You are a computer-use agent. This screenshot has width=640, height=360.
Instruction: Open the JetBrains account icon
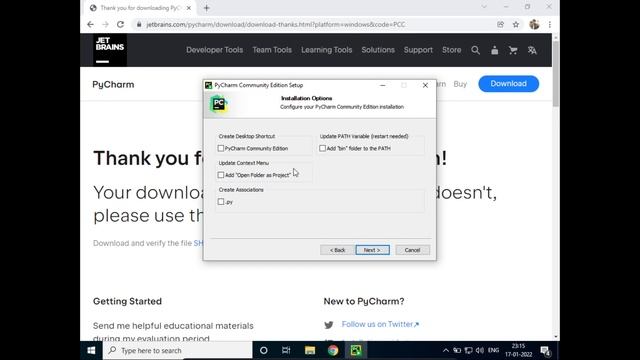[x=495, y=50]
